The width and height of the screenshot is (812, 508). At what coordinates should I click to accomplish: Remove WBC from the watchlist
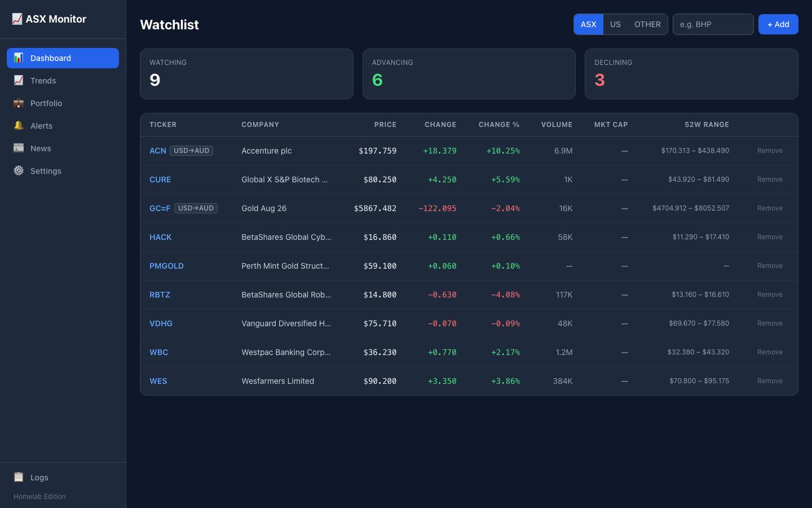pyautogui.click(x=770, y=352)
